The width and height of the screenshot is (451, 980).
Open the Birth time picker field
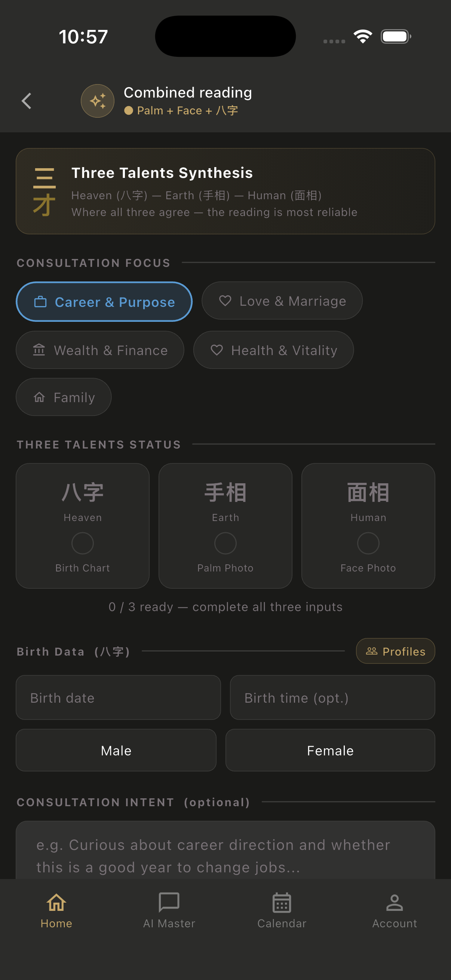point(332,697)
